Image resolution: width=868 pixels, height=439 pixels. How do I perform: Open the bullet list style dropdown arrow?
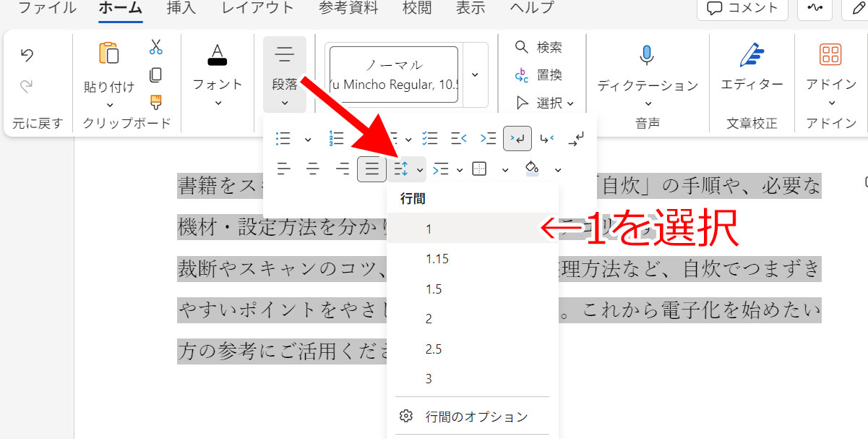pyautogui.click(x=308, y=139)
